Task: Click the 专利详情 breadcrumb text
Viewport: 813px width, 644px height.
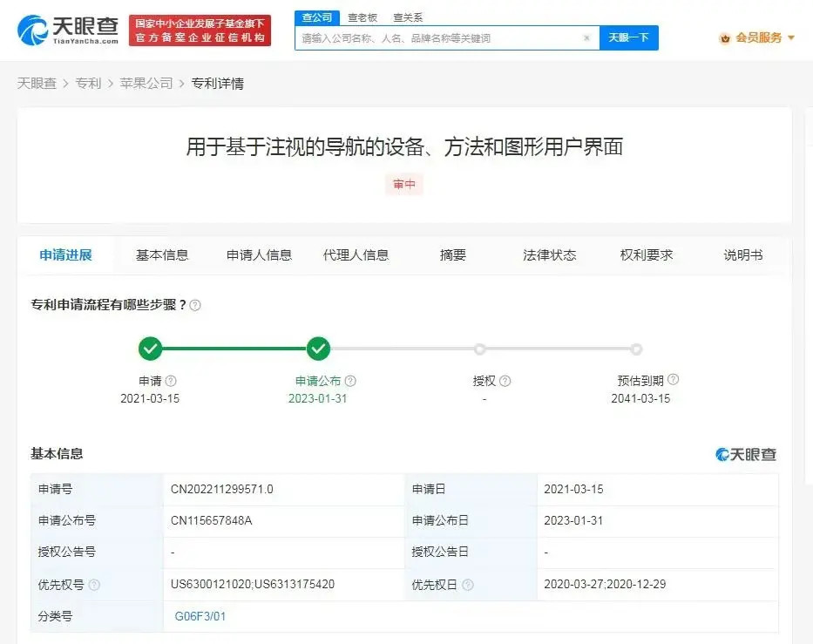Action: 218,83
